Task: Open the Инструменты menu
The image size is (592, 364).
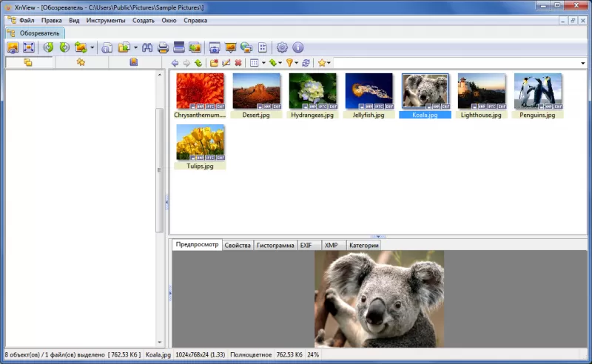Action: [106, 21]
